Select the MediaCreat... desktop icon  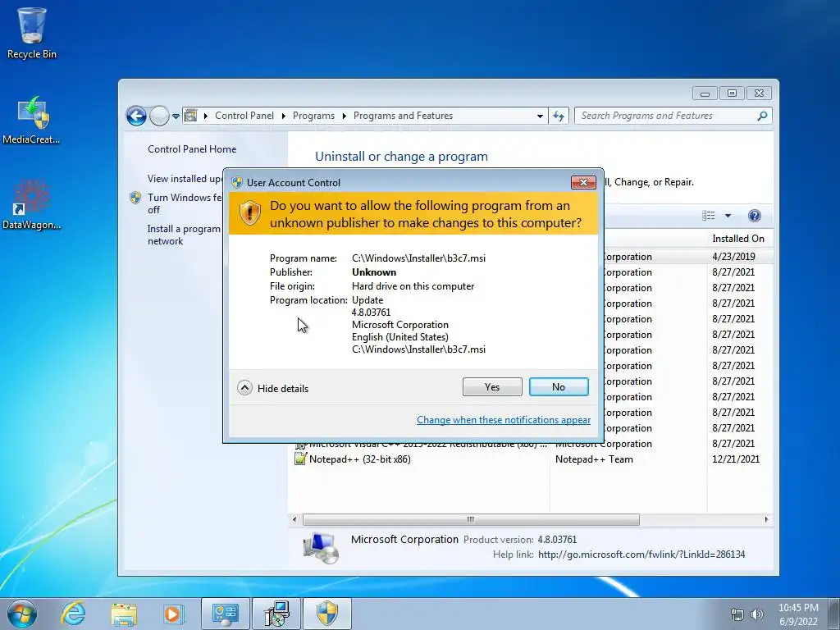coord(32,120)
